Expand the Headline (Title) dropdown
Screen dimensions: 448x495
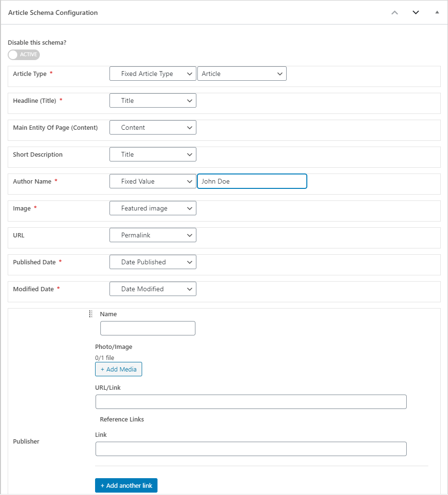pos(153,100)
